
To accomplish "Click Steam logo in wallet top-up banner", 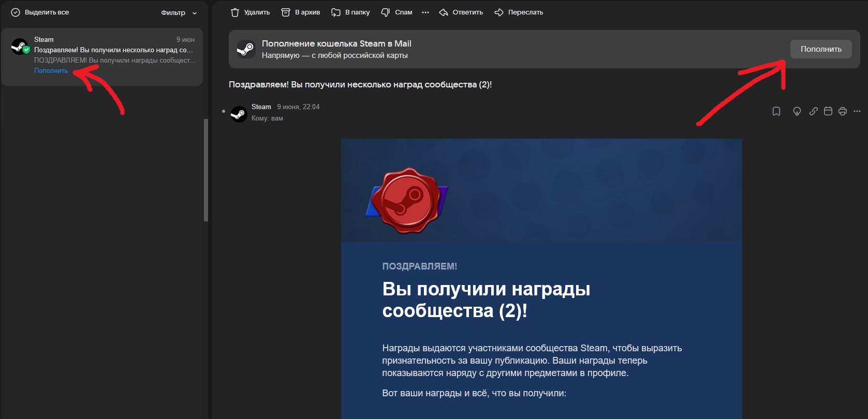I will [x=245, y=49].
